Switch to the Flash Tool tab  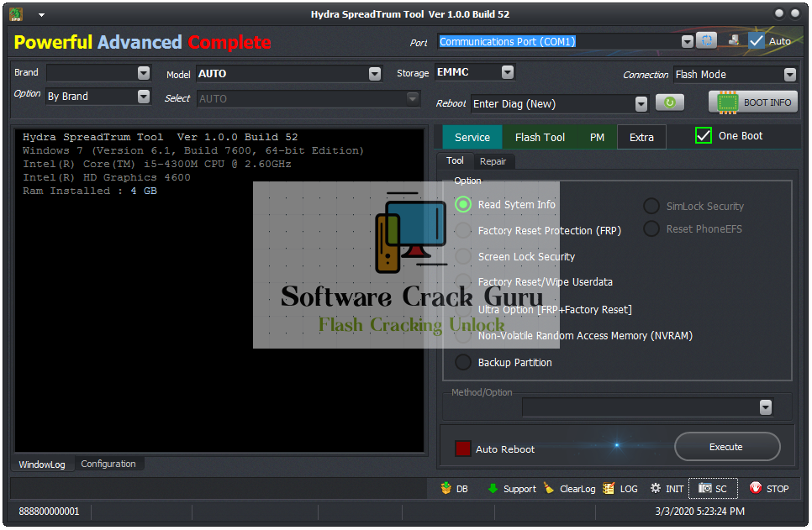[x=540, y=137]
